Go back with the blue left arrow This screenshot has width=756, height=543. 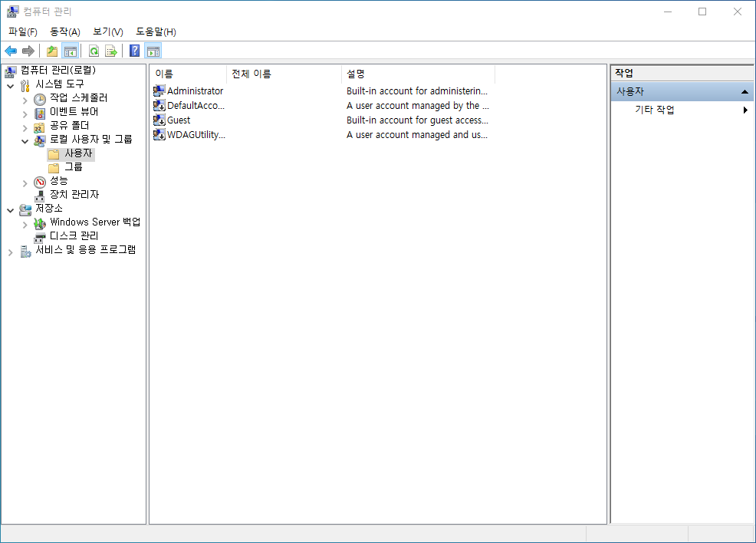point(11,51)
